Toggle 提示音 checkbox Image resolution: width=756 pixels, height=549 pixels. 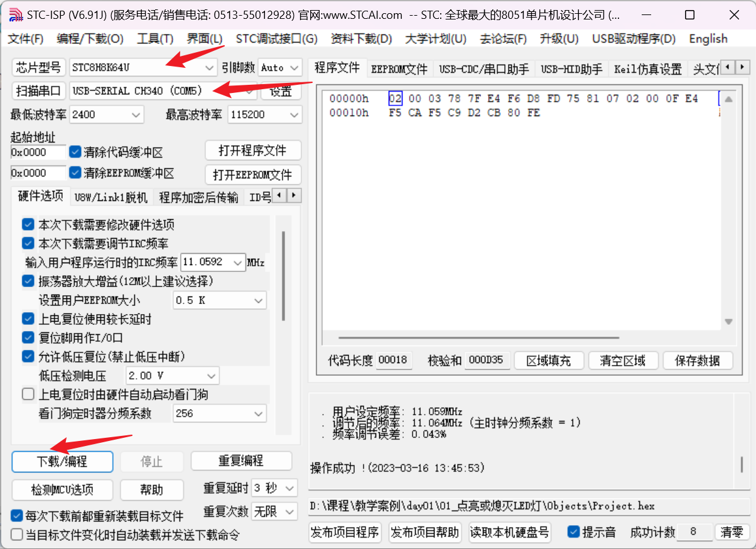(573, 532)
